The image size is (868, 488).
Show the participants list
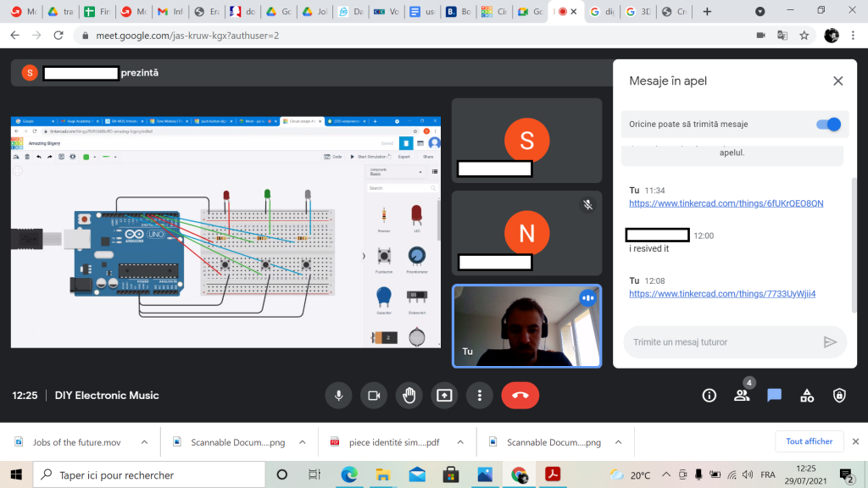[x=742, y=396]
